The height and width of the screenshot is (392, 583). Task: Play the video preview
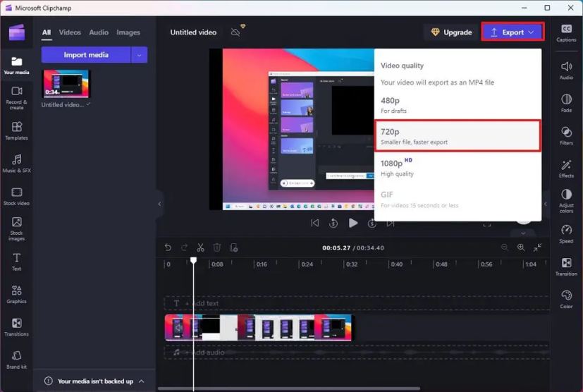pos(353,223)
